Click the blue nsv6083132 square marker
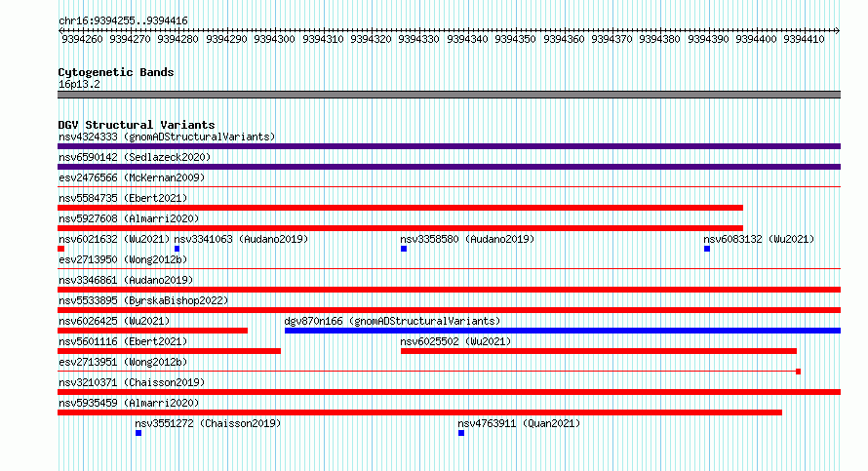868x471 pixels. (x=707, y=249)
